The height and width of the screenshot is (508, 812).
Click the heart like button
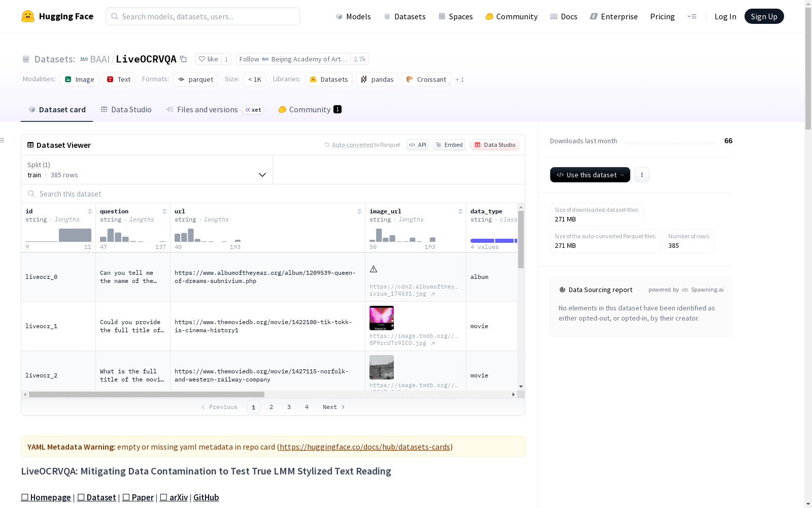(x=208, y=59)
